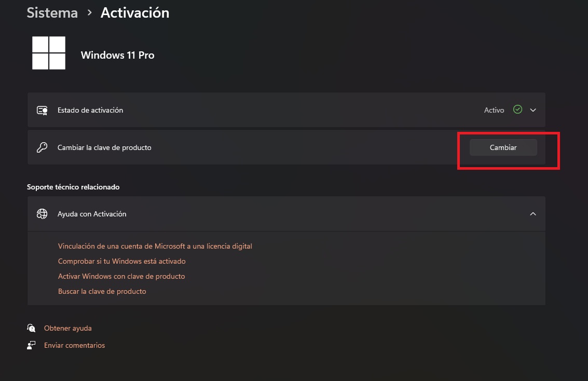Select the Activación breadcrumb label
This screenshot has width=588, height=381.
point(134,12)
